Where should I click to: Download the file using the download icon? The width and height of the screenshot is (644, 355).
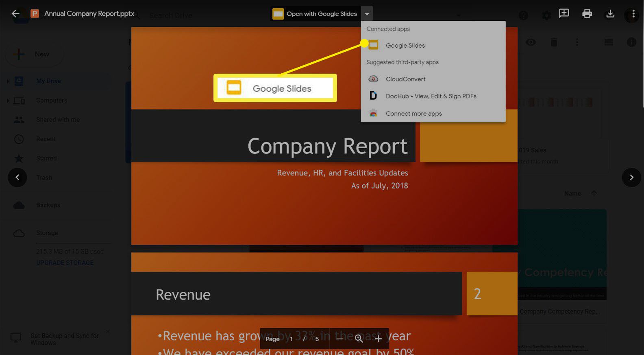click(x=610, y=14)
